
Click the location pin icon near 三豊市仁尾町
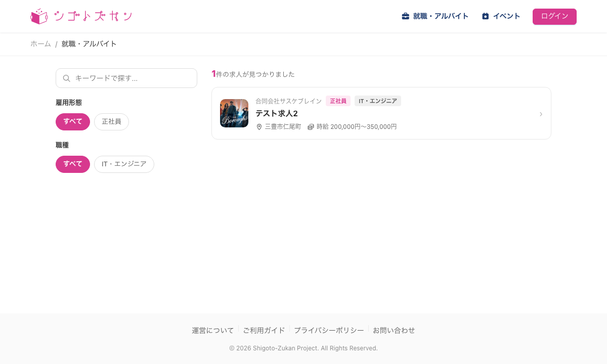259,127
